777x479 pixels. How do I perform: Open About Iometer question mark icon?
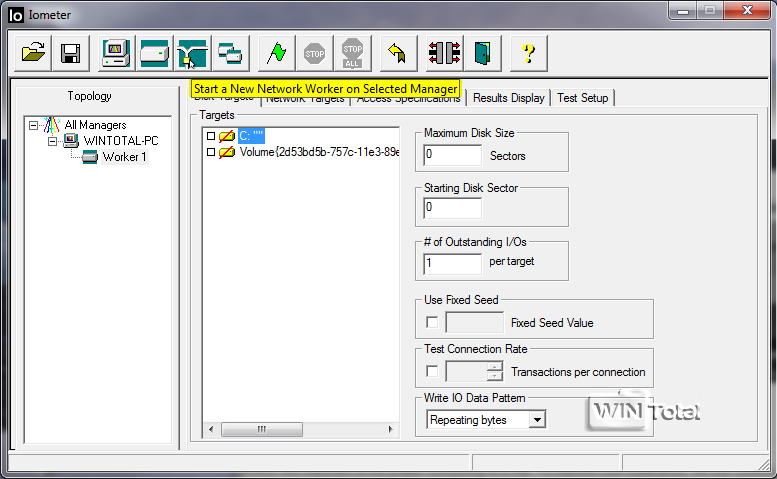[529, 53]
